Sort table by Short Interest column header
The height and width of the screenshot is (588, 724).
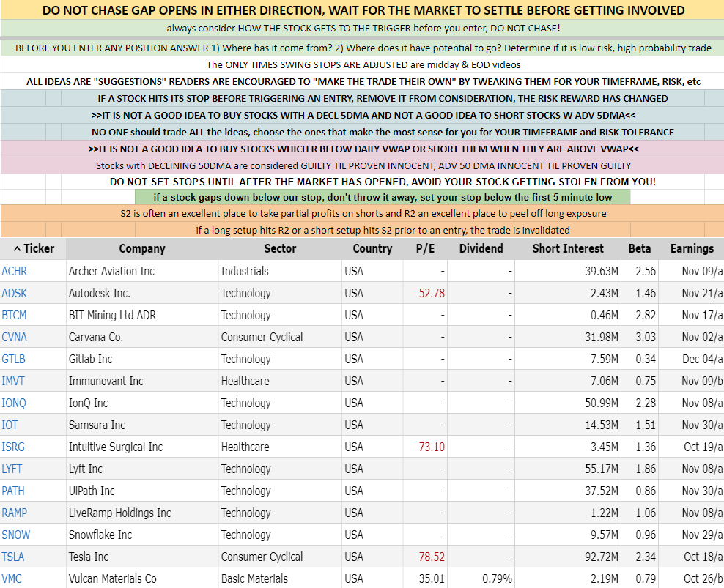click(568, 248)
